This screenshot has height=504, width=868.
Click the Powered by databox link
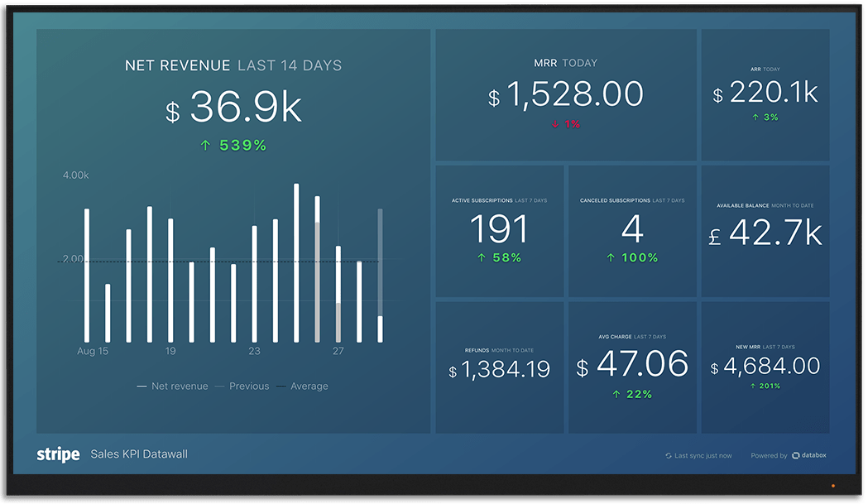pyautogui.click(x=786, y=456)
